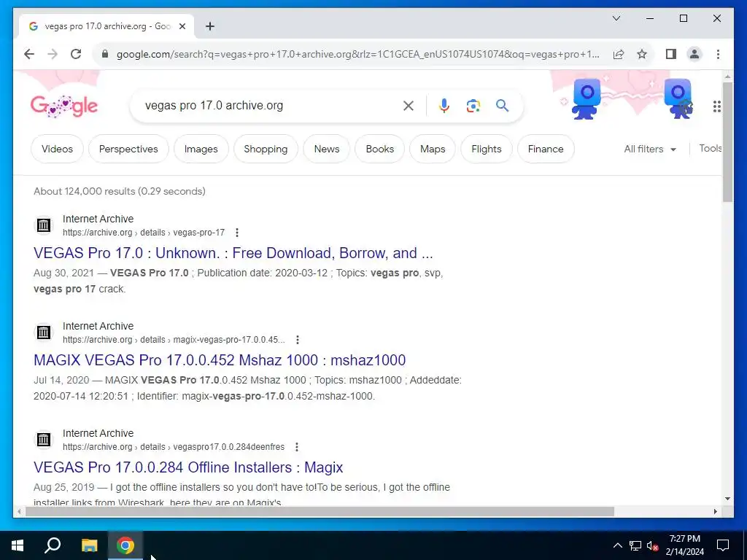
Task: Open Windows taskbar search
Action: tap(53, 545)
